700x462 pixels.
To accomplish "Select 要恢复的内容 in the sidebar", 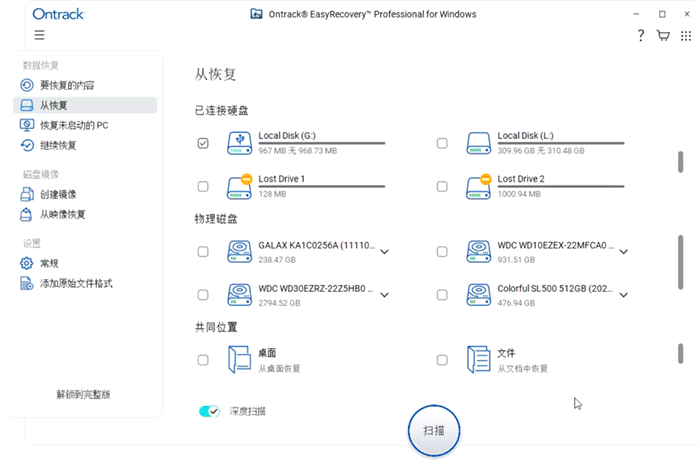I will 85,85.
